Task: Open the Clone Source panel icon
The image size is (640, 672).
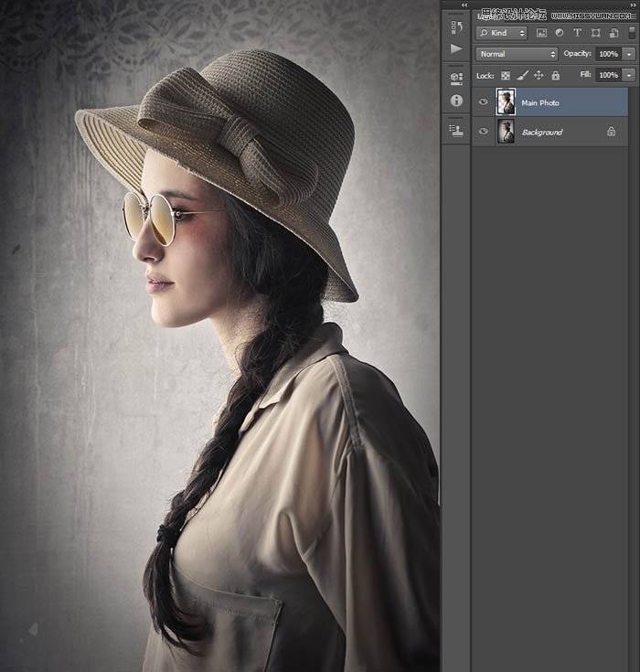Action: pos(456,131)
